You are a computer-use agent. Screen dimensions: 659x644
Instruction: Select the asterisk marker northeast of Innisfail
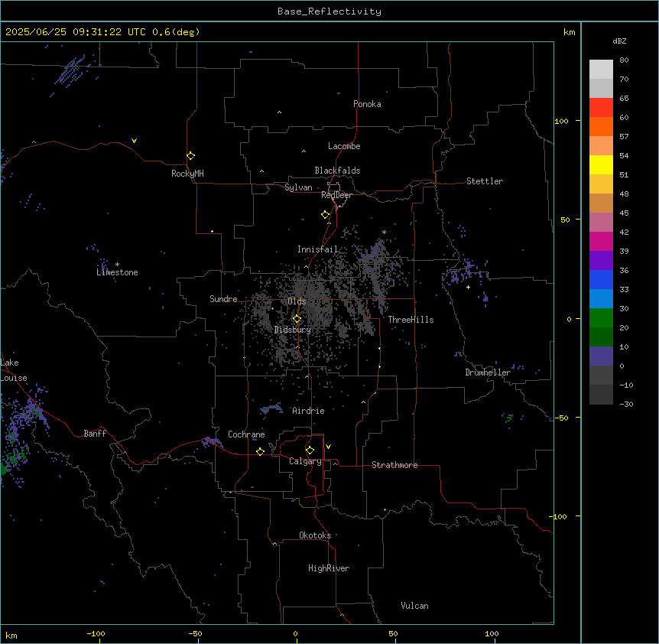[x=384, y=232]
